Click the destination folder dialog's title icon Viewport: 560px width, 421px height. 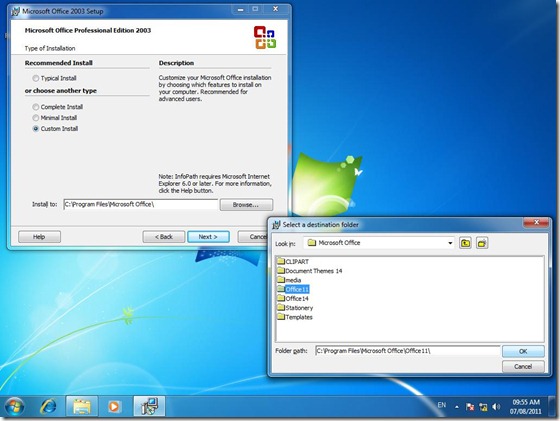[x=276, y=225]
